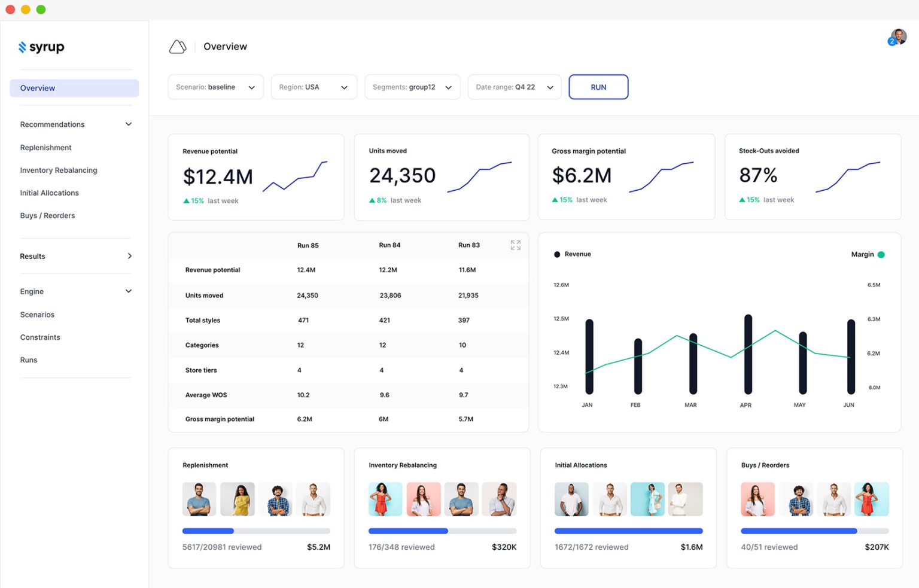This screenshot has height=588, width=919.
Task: Click the notification badge on the avatar
Action: pos(891,41)
